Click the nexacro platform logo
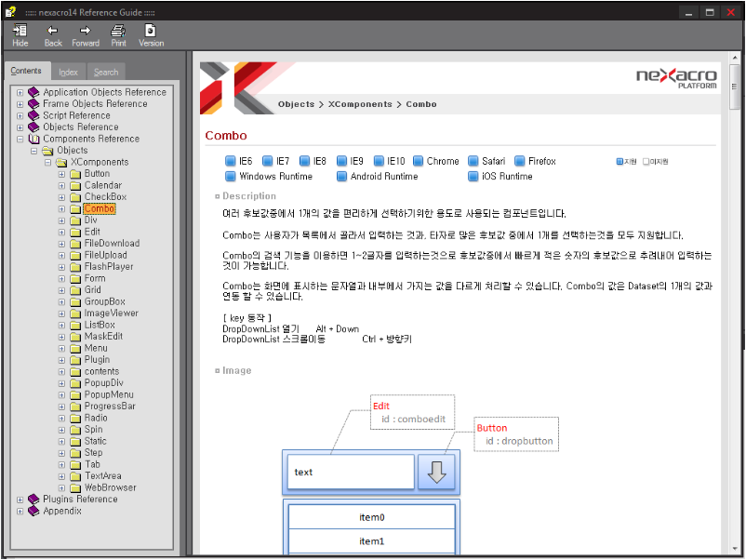 pos(676,78)
